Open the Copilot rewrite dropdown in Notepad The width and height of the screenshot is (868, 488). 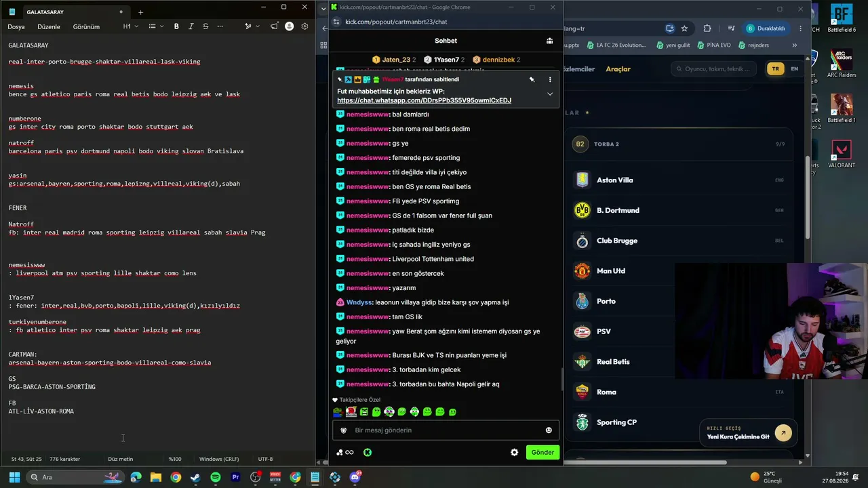(x=251, y=26)
